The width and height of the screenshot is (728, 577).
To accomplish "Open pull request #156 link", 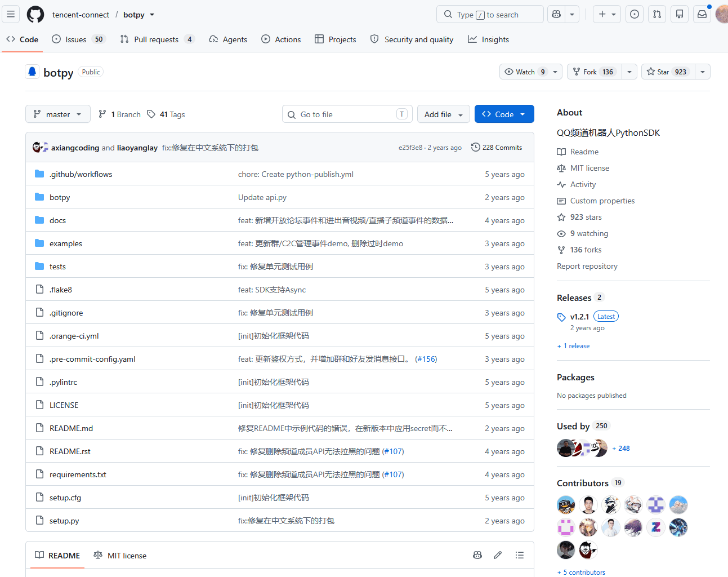I will click(x=426, y=359).
